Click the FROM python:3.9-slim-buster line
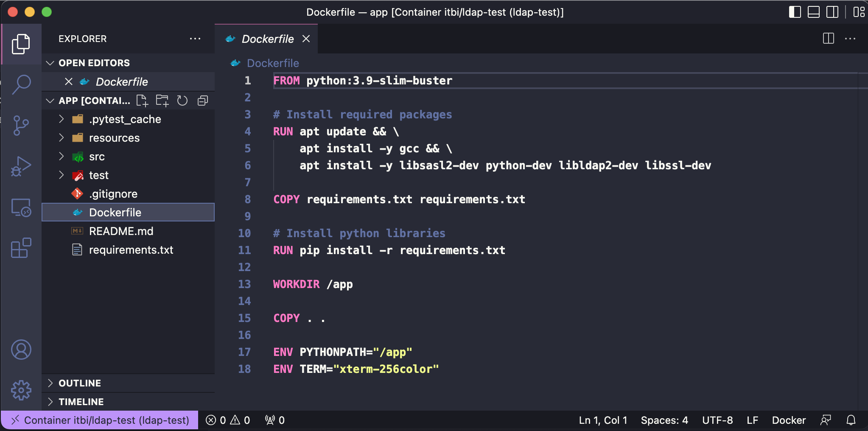This screenshot has height=431, width=868. pyautogui.click(x=363, y=81)
